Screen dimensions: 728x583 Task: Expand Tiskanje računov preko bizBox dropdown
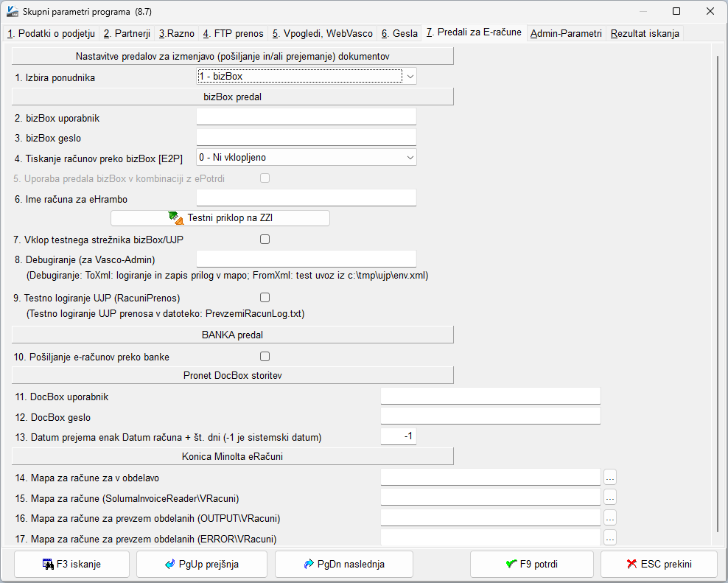coord(307,158)
